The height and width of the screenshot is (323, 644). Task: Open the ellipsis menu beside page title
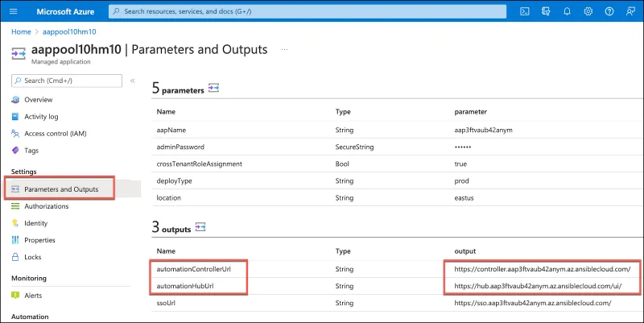pos(284,50)
